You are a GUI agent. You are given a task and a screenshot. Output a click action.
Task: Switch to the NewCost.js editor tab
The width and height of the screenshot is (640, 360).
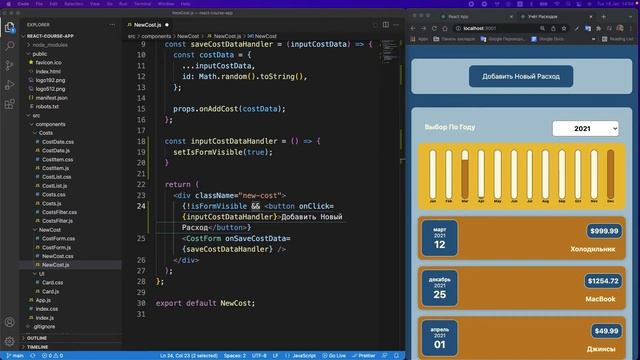click(148, 24)
